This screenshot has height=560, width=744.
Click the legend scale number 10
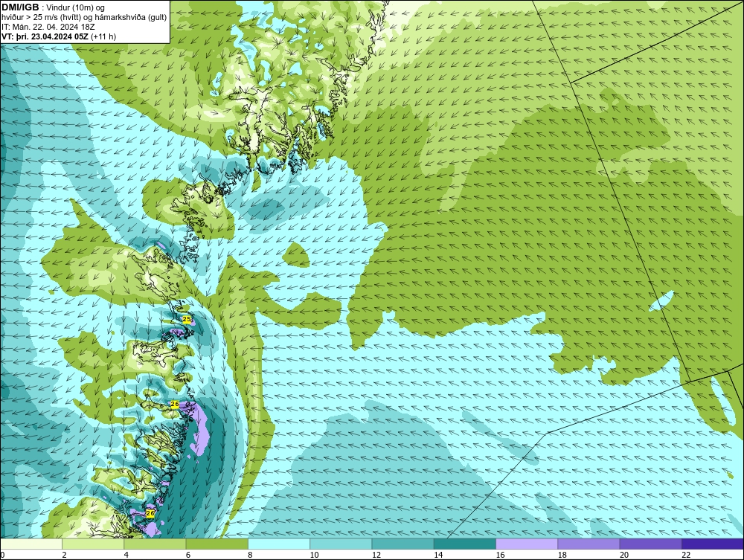(315, 555)
